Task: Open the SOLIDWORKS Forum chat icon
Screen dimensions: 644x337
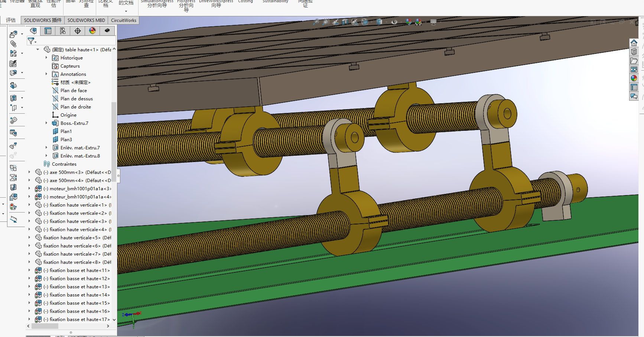Action: [x=634, y=96]
